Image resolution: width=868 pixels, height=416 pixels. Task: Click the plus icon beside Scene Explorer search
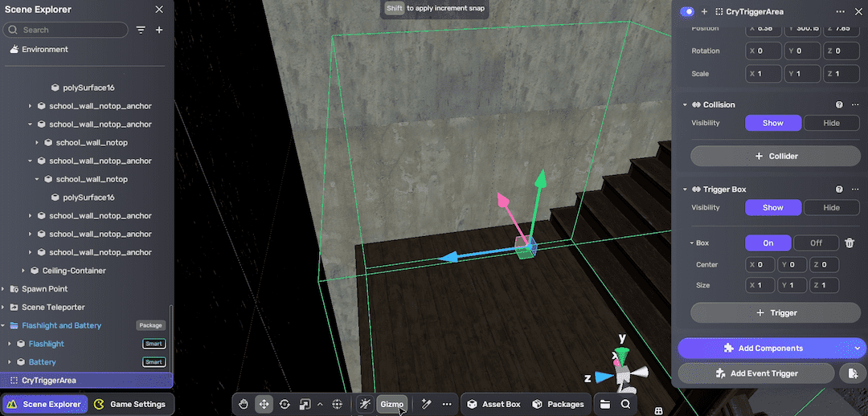159,30
